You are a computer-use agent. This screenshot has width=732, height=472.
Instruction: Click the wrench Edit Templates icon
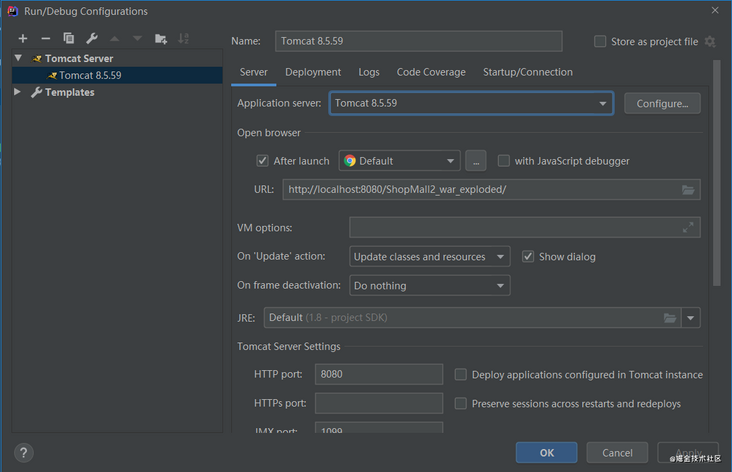(91, 38)
